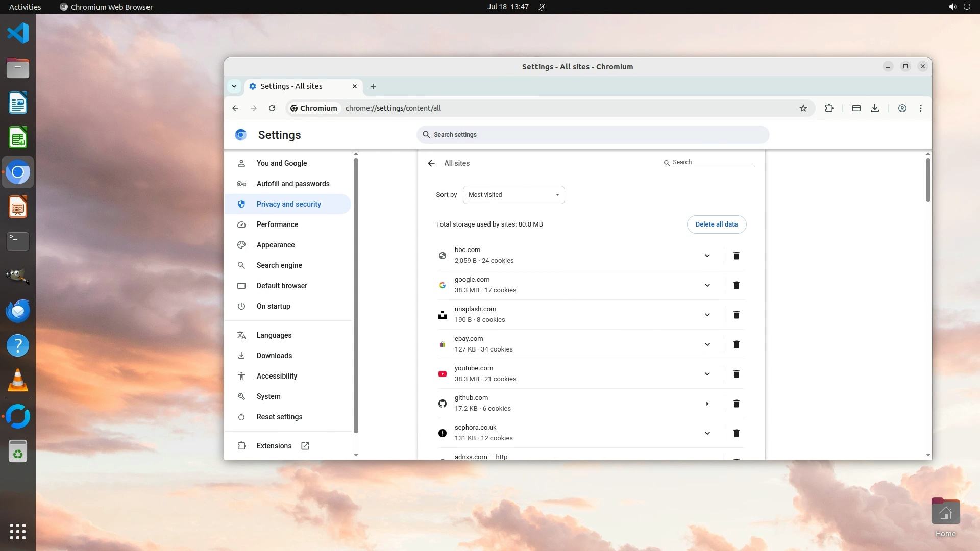Launch Thunderbird from the Ubuntu dock
The image size is (980, 551).
point(18,311)
